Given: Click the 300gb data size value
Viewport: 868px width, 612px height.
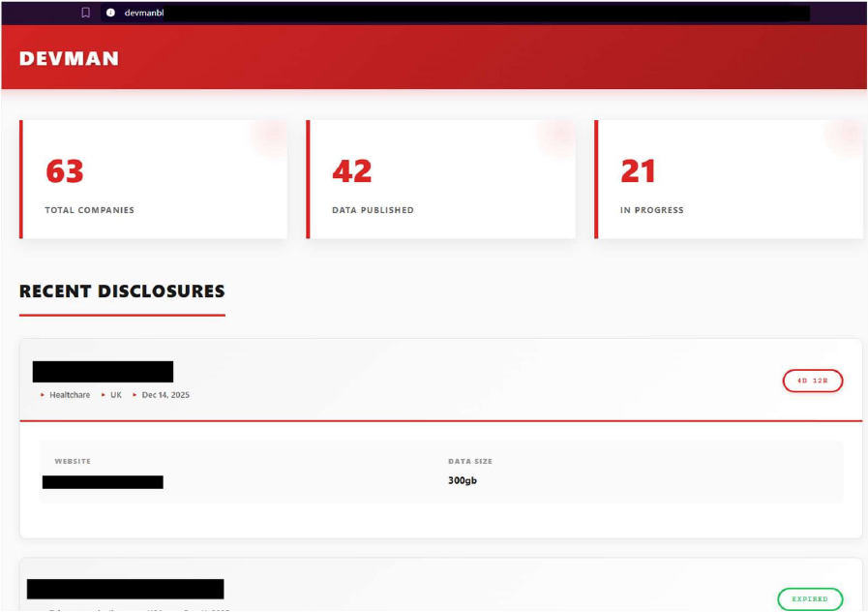Looking at the screenshot, I should [x=462, y=480].
